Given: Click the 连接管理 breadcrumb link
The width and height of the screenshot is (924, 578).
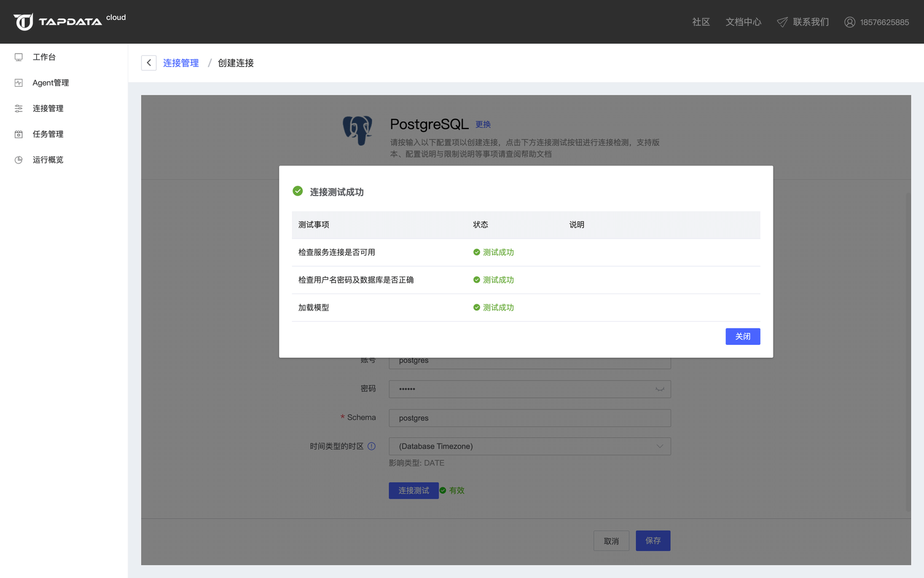Looking at the screenshot, I should (181, 63).
